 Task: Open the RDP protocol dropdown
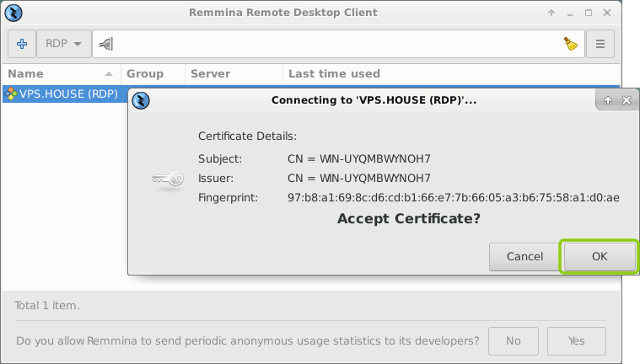click(64, 44)
